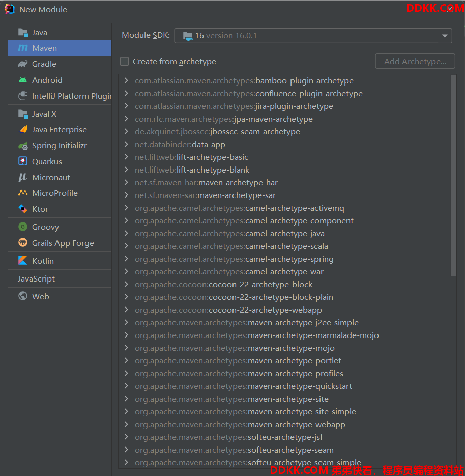Select Grails App Forge in module list

(60, 243)
